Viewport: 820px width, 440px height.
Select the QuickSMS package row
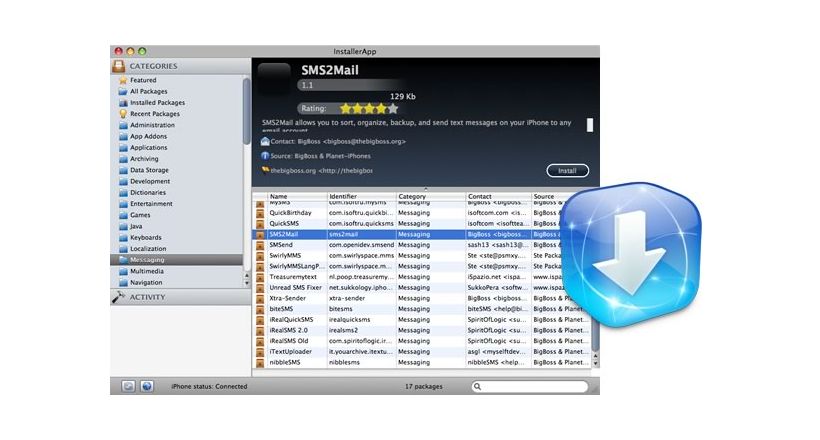click(422, 223)
